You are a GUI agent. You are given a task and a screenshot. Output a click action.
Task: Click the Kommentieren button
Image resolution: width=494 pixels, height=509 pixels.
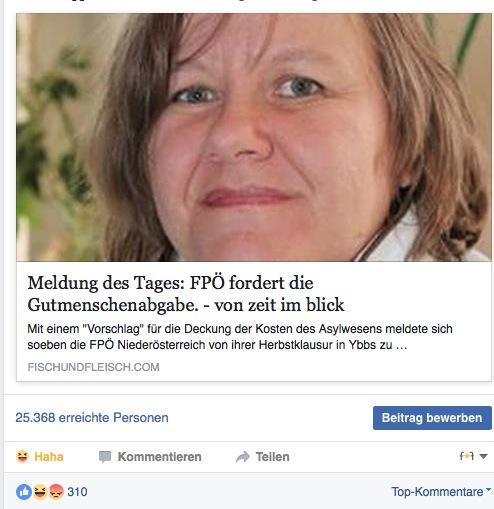pos(150,457)
